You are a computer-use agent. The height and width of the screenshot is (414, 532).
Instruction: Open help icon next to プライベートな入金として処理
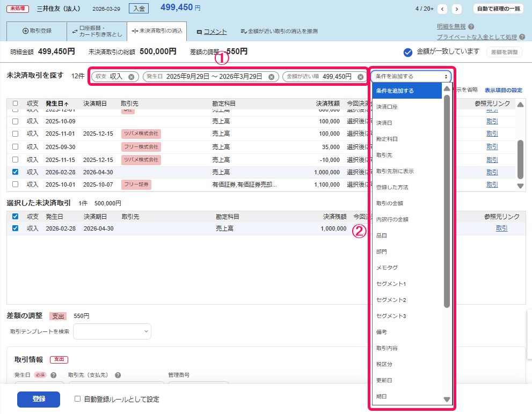[522, 36]
